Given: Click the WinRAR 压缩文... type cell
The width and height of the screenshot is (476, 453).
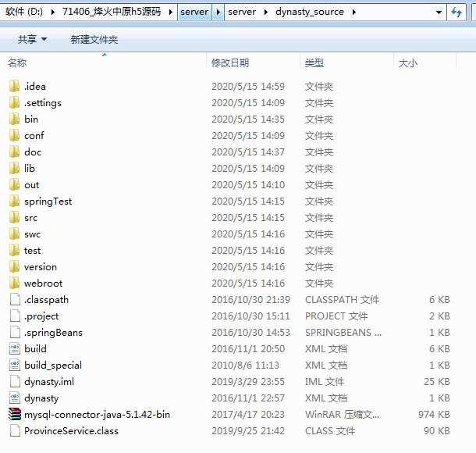Looking at the screenshot, I should [x=342, y=415].
